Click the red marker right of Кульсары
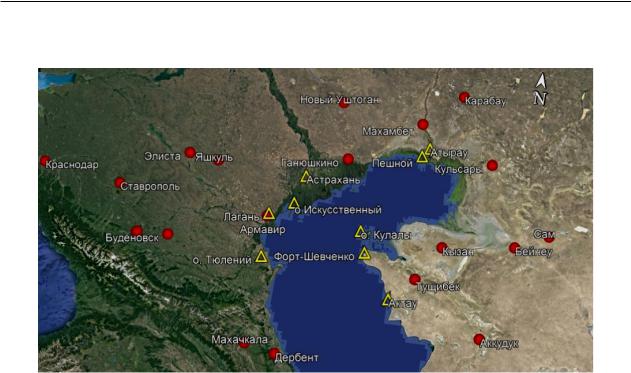This screenshot has height=373, width=631. [492, 165]
